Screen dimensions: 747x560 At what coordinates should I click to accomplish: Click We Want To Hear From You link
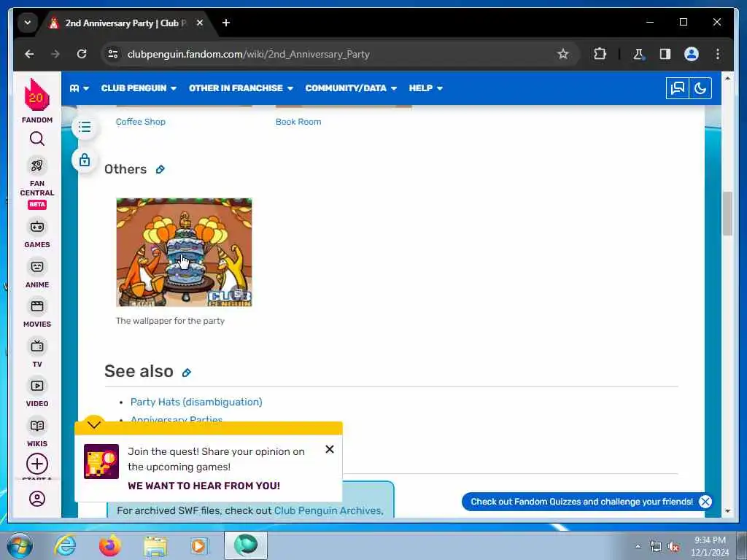point(204,486)
